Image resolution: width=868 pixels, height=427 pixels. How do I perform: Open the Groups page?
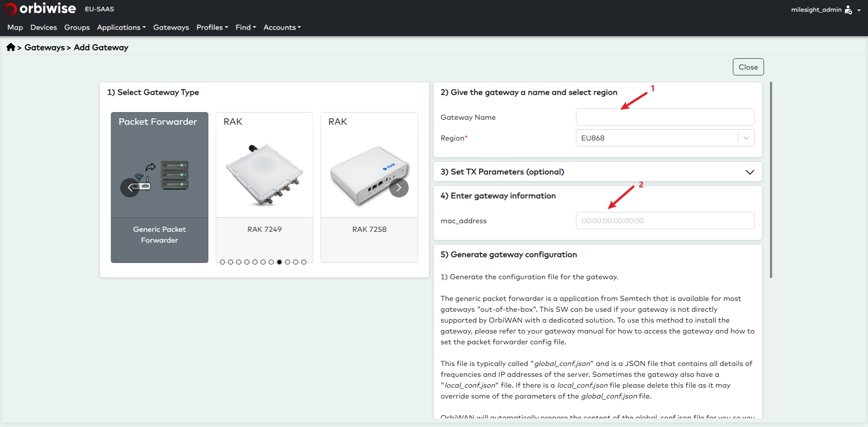(x=77, y=28)
